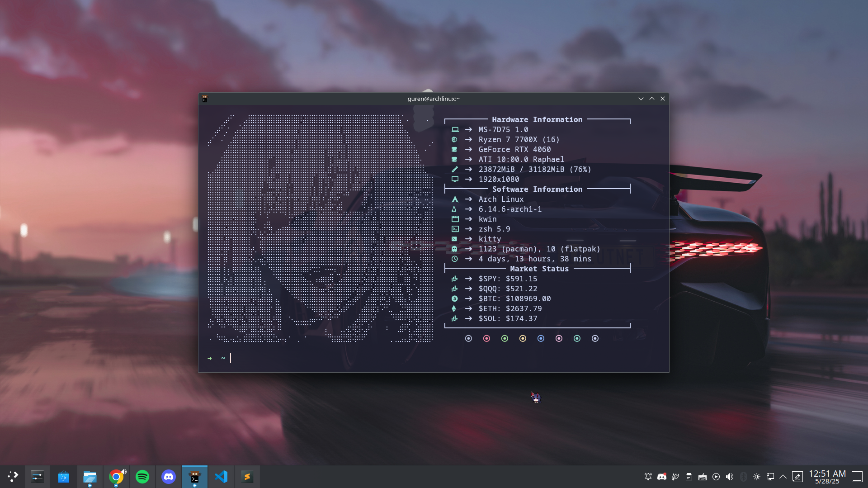The width and height of the screenshot is (868, 488).
Task: Open Spotify from the taskbar
Action: pos(142,476)
